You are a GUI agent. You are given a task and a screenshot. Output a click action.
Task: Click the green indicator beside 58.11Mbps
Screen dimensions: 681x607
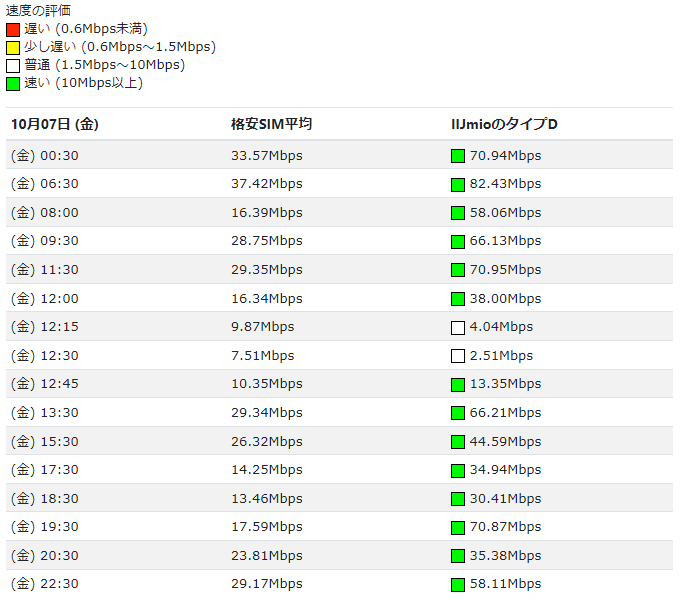click(x=458, y=585)
